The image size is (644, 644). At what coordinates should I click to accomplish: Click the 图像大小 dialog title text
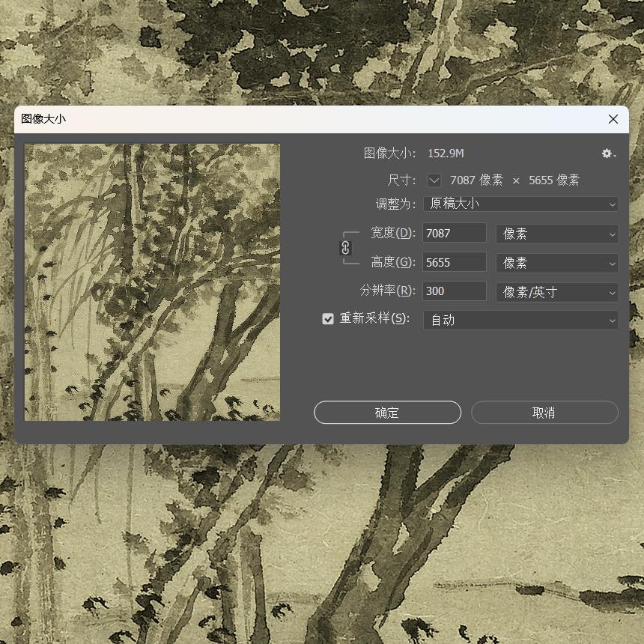(43, 119)
